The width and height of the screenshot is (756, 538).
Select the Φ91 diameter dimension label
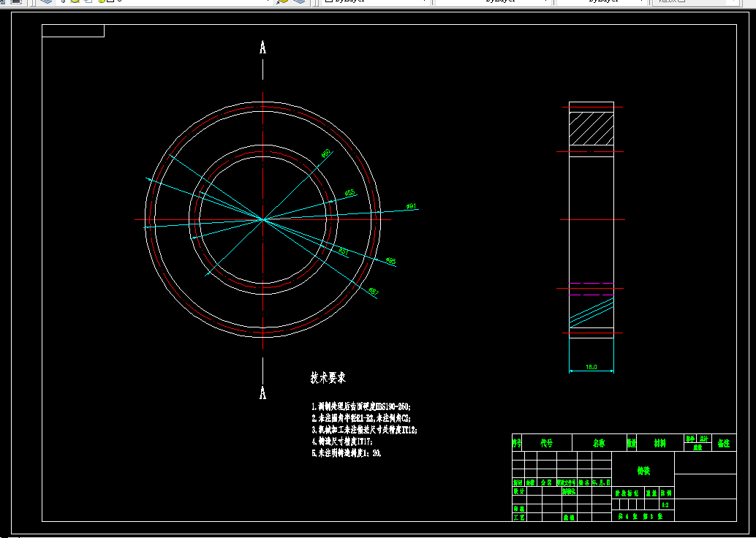coord(411,206)
